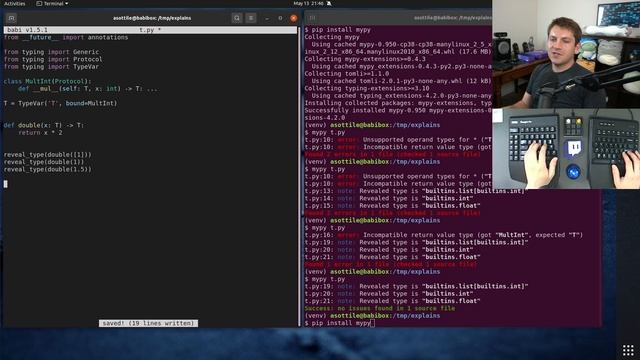Click the 'reveal_type(double(1))' line
This screenshot has width=640, height=360.
point(44,162)
